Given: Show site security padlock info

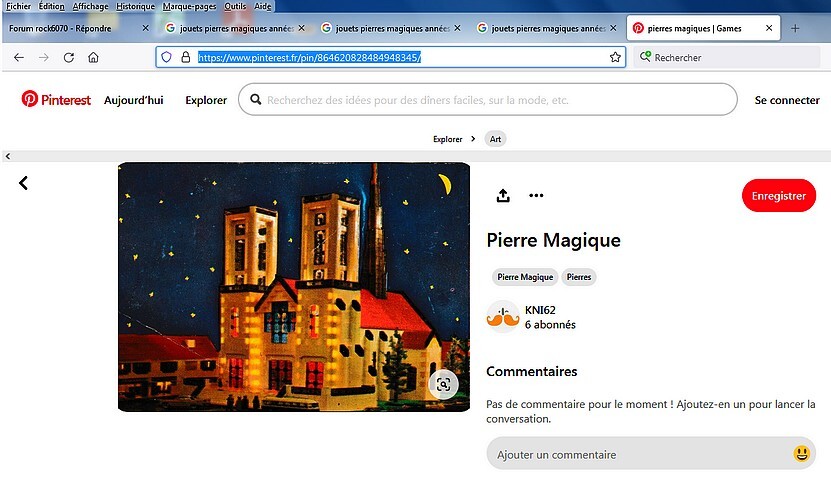Looking at the screenshot, I should 185,57.
